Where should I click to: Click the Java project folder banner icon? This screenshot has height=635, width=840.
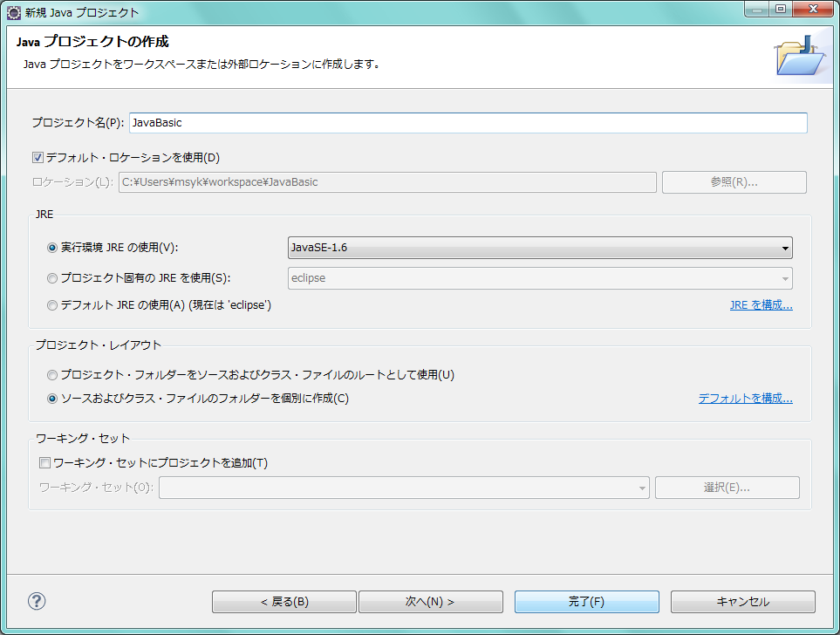click(799, 57)
